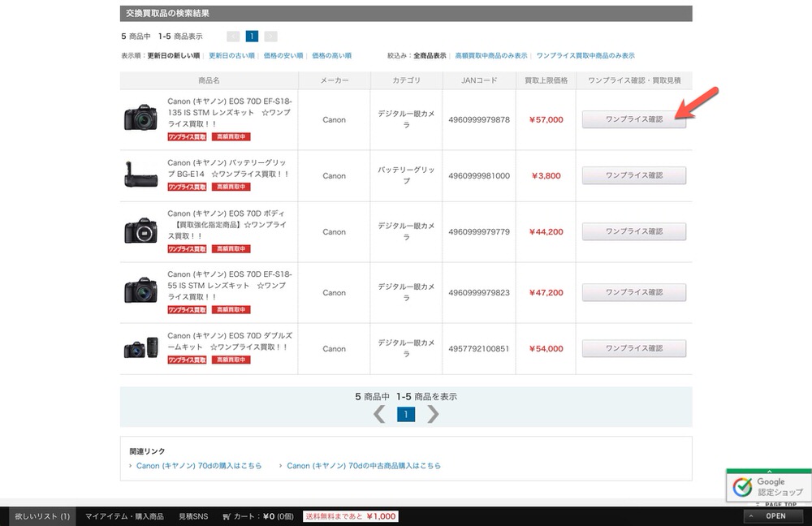Click product name バッテリーグリップ BG-E14
The image size is (812, 526).
[228, 168]
